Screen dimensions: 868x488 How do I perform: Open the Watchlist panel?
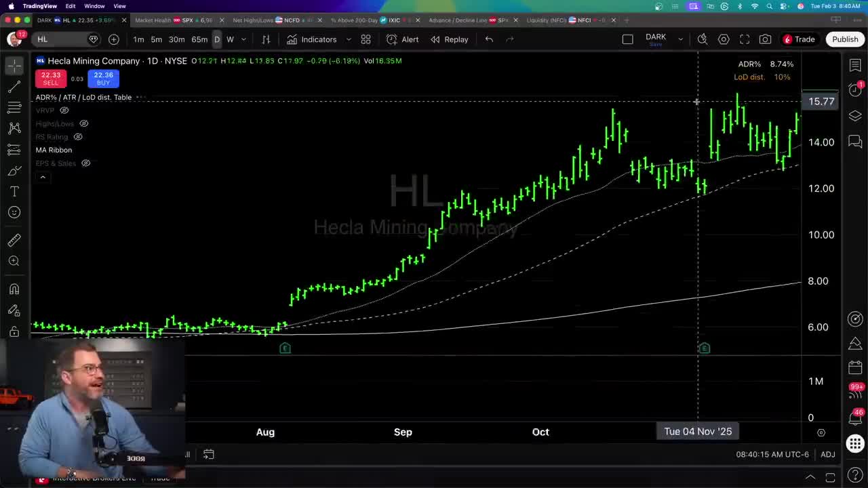pos(855,65)
